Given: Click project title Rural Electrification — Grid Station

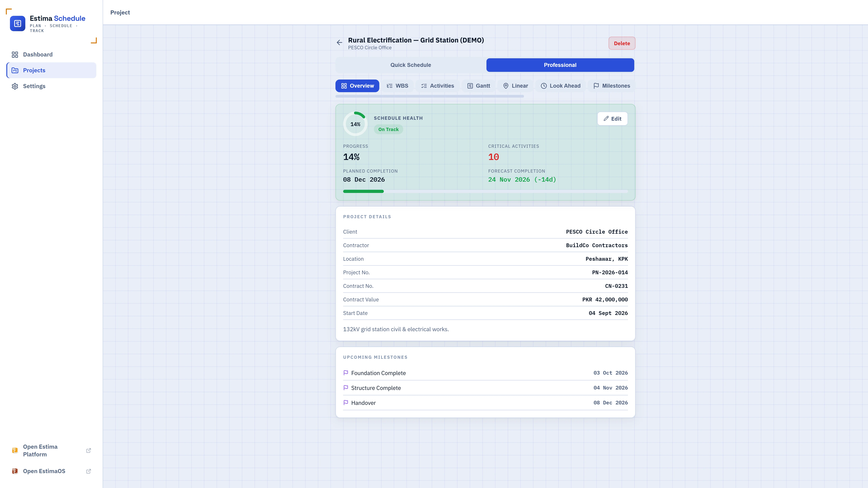Looking at the screenshot, I should point(416,40).
